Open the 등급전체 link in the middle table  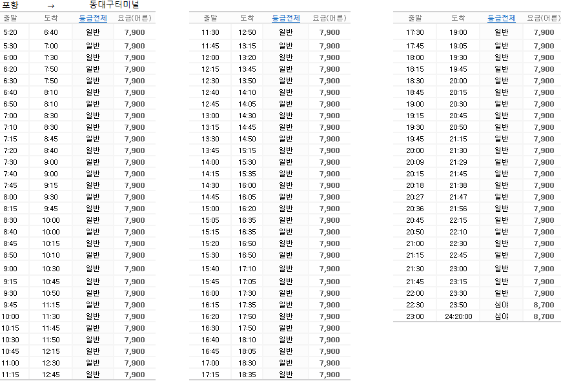click(286, 18)
